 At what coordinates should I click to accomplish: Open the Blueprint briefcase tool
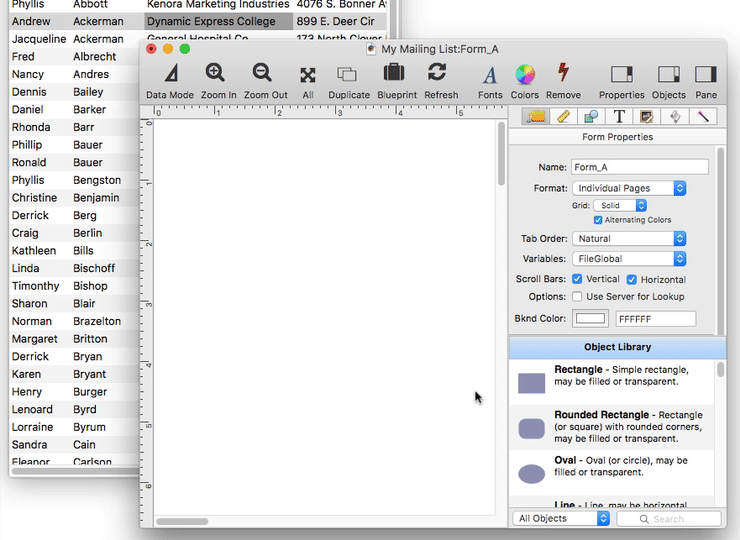(394, 73)
